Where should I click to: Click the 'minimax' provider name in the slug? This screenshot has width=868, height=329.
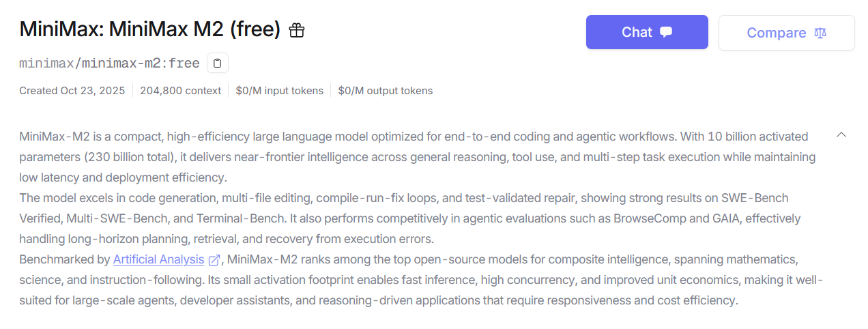point(46,63)
